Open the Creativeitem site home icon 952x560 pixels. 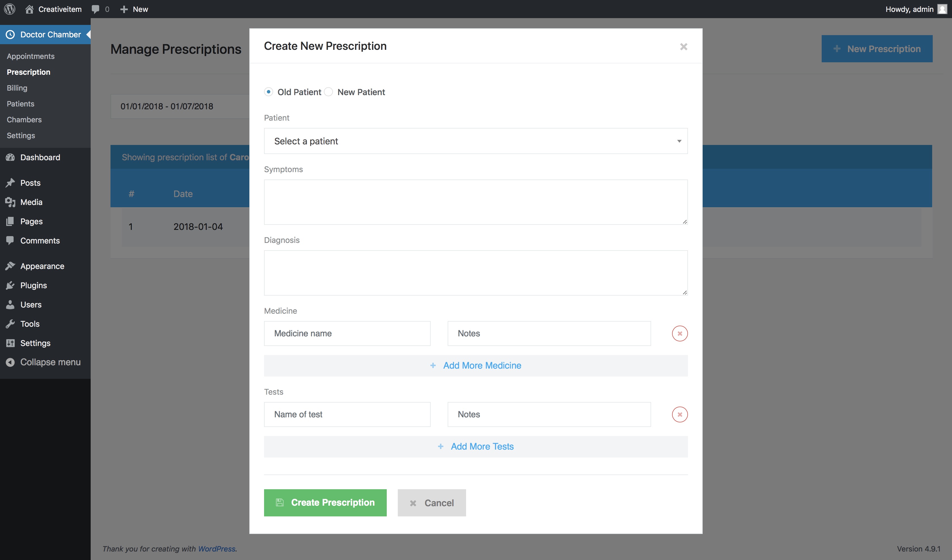(x=29, y=9)
